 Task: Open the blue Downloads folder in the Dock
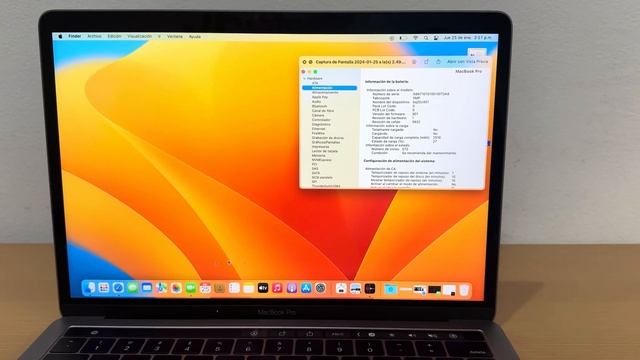[x=391, y=289]
